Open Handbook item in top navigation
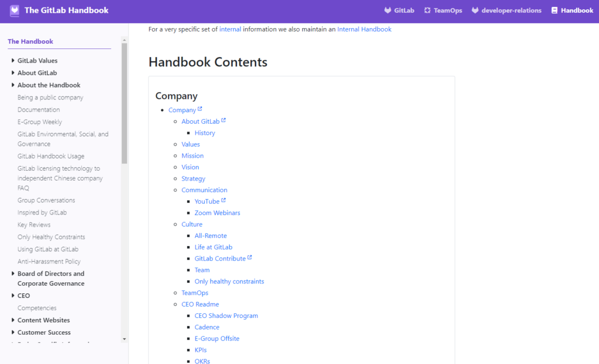This screenshot has width=599, height=364. (572, 11)
